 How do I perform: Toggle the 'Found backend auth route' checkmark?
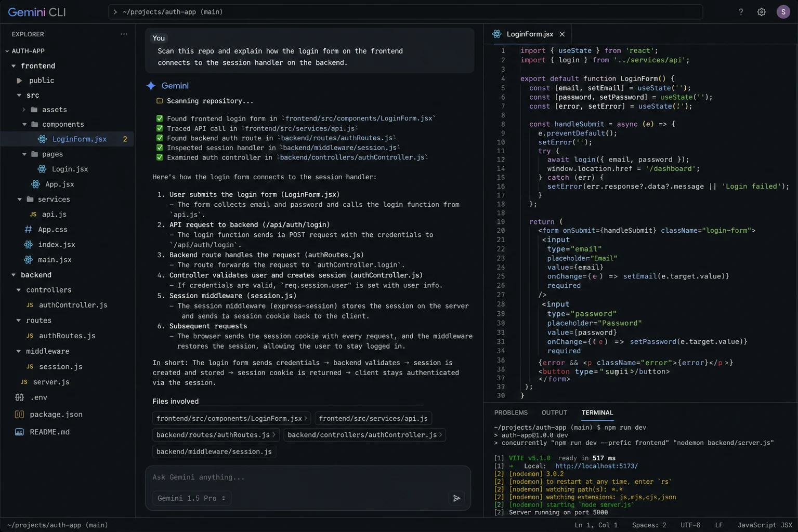(160, 138)
